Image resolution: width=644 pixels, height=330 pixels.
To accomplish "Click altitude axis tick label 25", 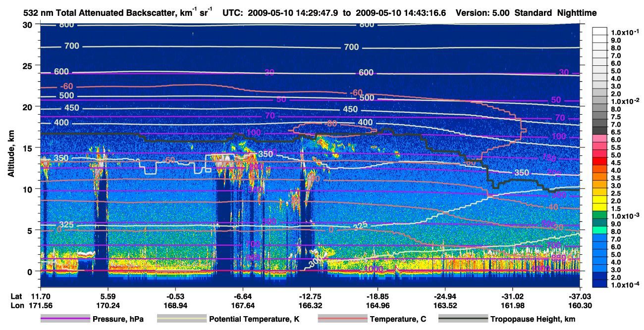I will (29, 65).
